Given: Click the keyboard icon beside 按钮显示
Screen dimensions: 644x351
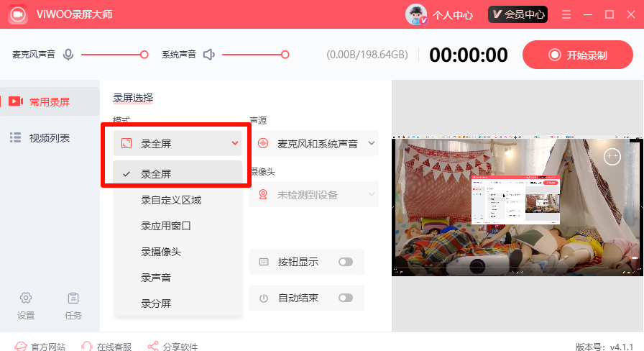Looking at the screenshot, I should pos(264,262).
